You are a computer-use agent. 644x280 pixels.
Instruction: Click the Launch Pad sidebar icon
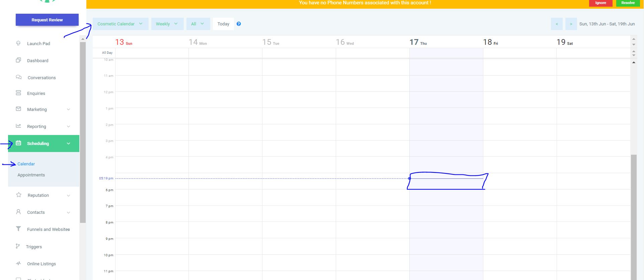tap(18, 43)
